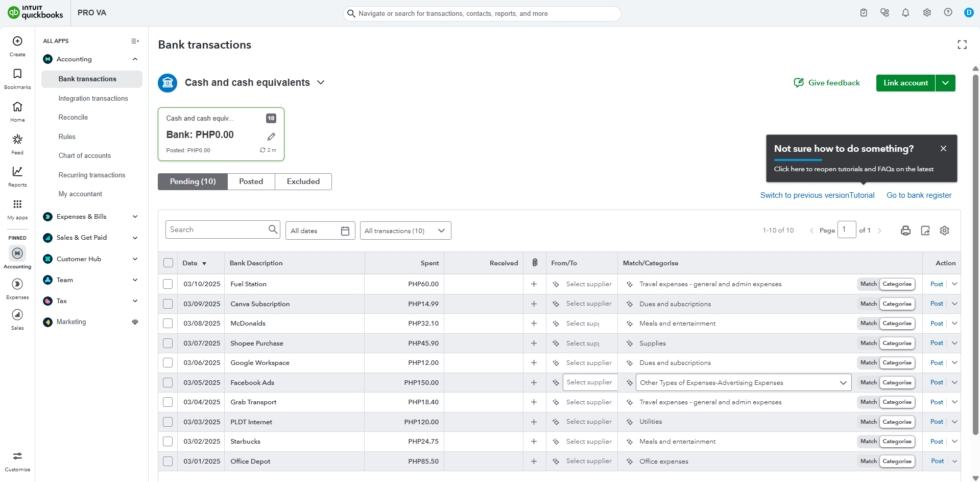Open the Create plus icon
This screenshot has width=980, height=482.
17,41
